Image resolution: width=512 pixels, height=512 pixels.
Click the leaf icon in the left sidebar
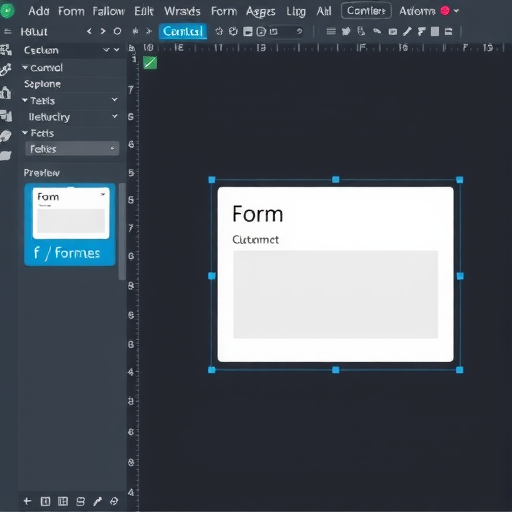[x=6, y=136]
